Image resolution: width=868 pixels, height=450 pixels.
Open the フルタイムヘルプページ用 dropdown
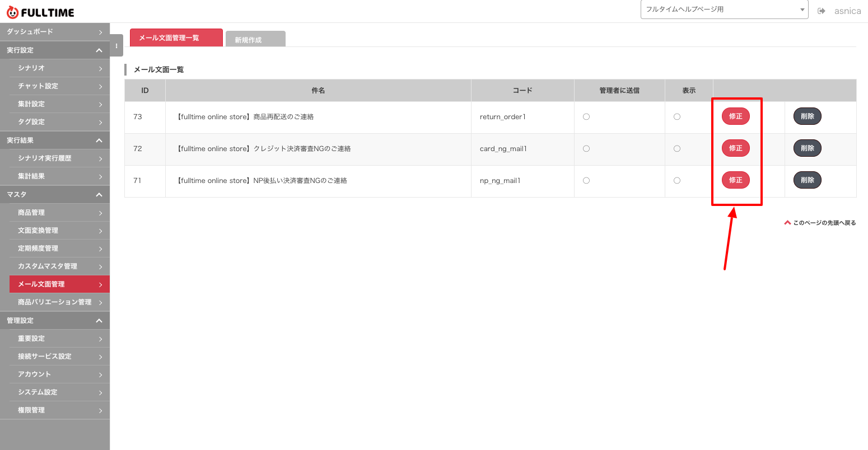click(724, 10)
